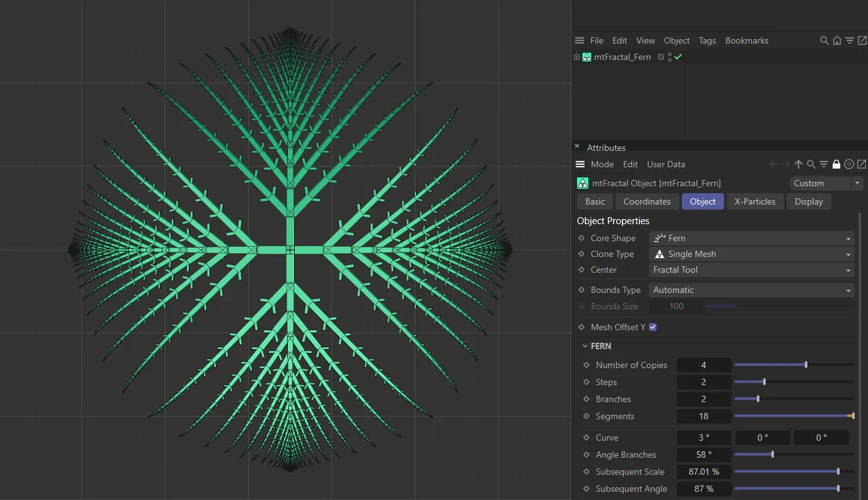
Task: Click the viewport visibility dots next to mtFractal_Fern
Action: pos(669,57)
